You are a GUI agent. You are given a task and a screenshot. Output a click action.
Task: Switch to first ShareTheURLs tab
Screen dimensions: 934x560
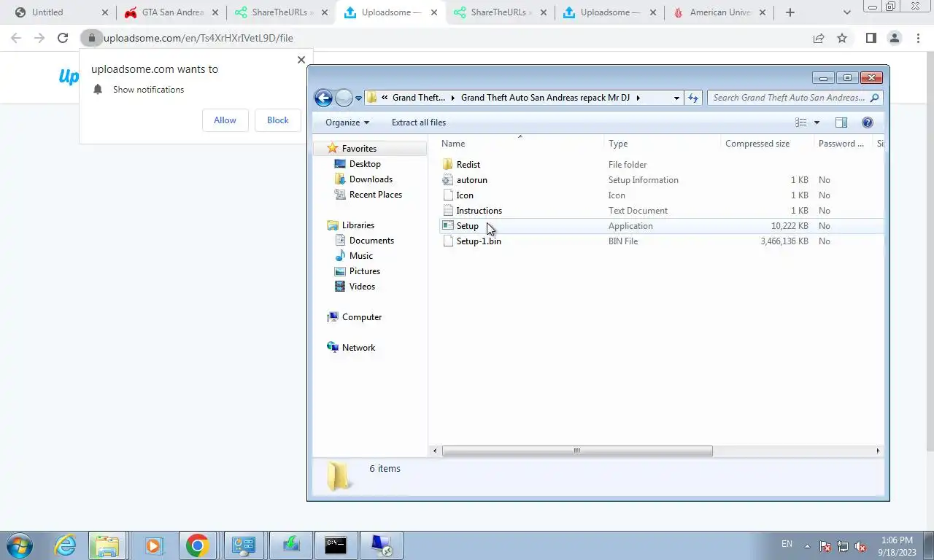pyautogui.click(x=281, y=12)
